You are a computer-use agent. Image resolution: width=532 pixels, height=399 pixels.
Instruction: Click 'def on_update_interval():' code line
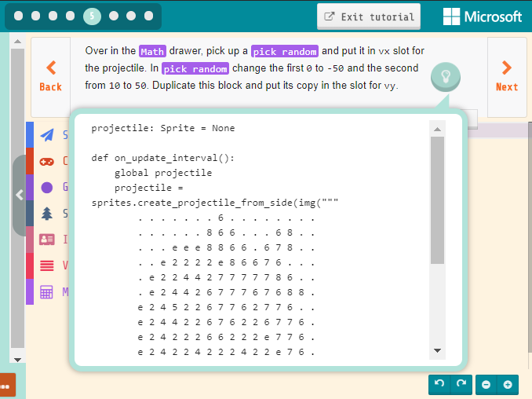(x=163, y=158)
